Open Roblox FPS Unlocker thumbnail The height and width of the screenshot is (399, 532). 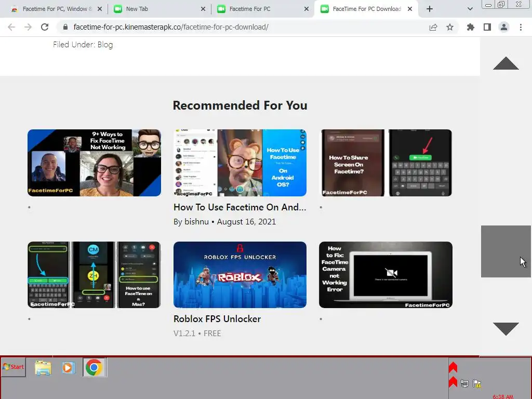(240, 275)
